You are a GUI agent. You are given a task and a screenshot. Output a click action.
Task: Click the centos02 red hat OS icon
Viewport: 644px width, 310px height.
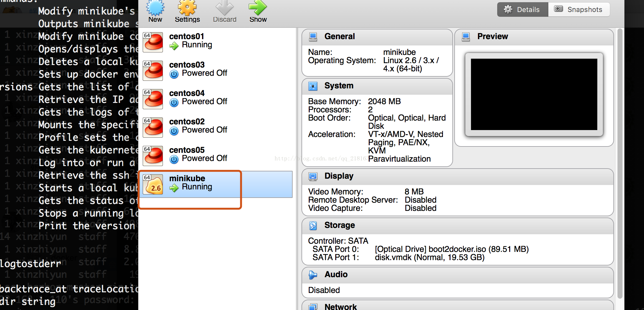[x=153, y=128]
